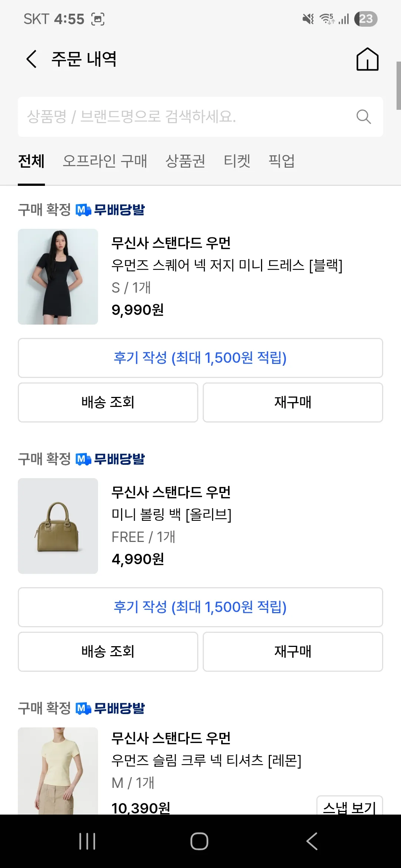
Task: Tap the back arrow beside 주문 내역
Action: click(32, 59)
